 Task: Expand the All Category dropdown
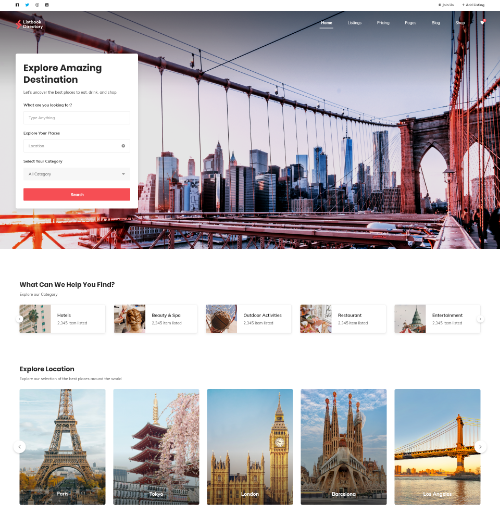pyautogui.click(x=77, y=174)
